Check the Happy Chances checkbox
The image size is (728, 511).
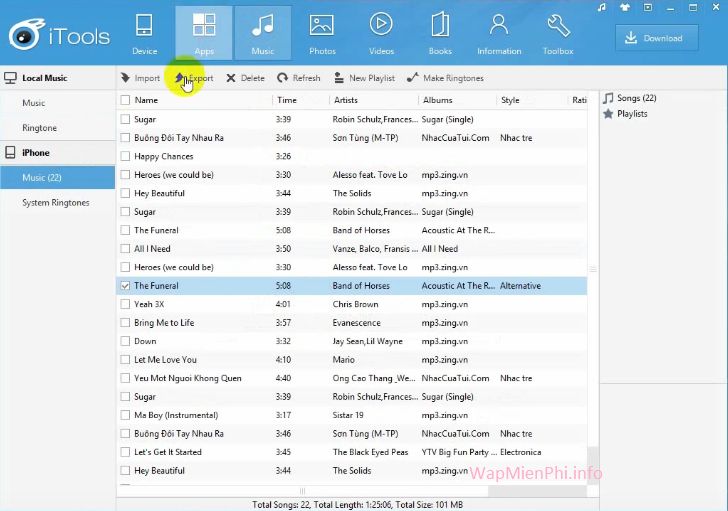(x=125, y=156)
